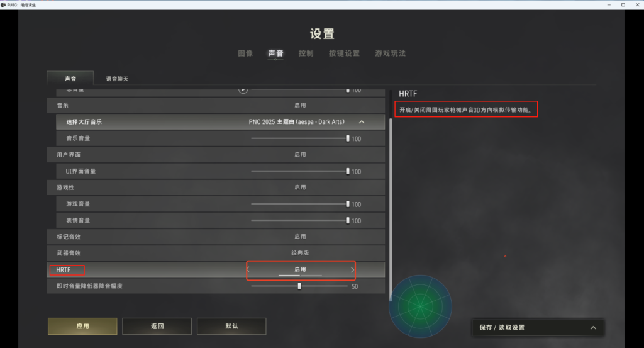Play the master volume preview icon

[x=243, y=89]
